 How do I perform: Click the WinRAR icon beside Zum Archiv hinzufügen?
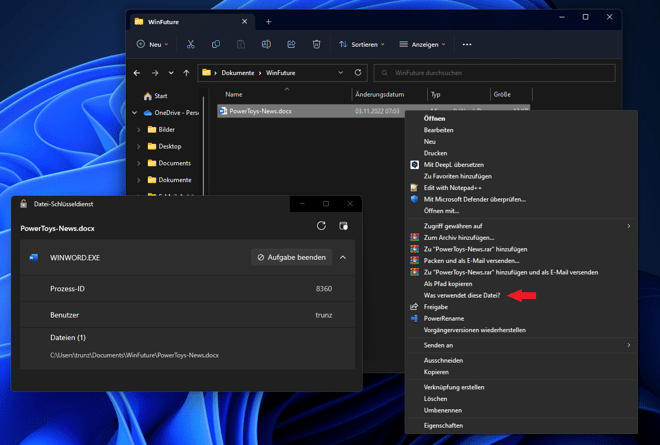click(415, 237)
